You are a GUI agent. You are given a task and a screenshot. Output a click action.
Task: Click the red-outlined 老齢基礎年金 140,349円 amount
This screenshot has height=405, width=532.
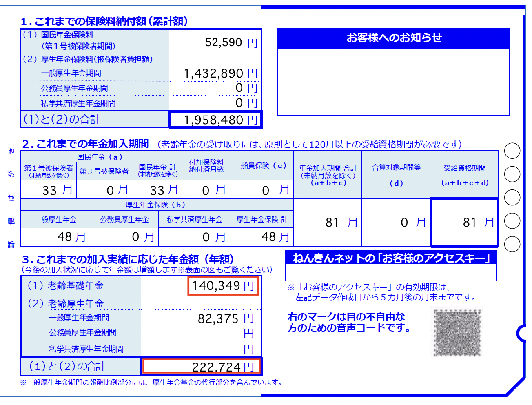point(223,286)
